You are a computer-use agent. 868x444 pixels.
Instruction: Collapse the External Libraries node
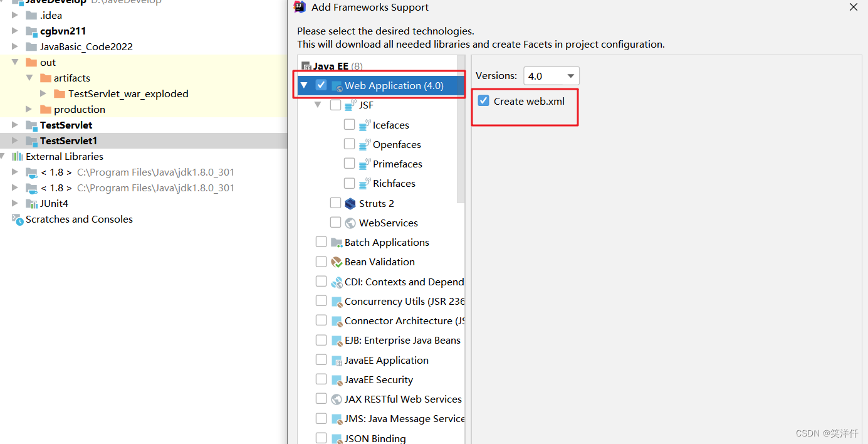[x=3, y=156]
